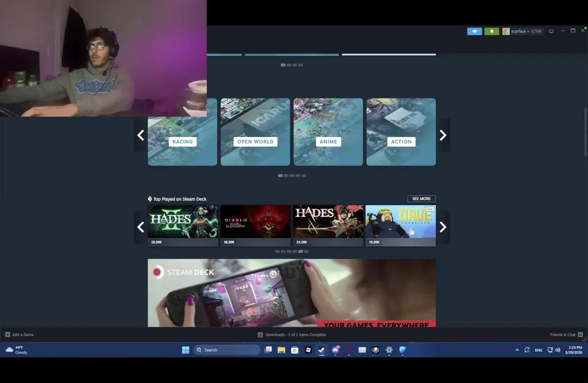Viewport: 588px width, 383px height.
Task: Browse the ACTION category card
Action: tap(401, 132)
